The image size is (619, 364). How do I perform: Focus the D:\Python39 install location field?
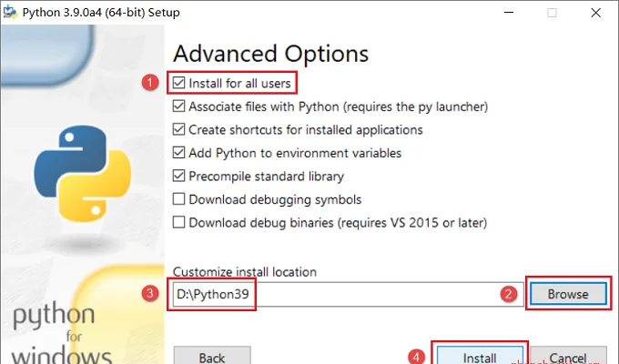[x=348, y=294]
